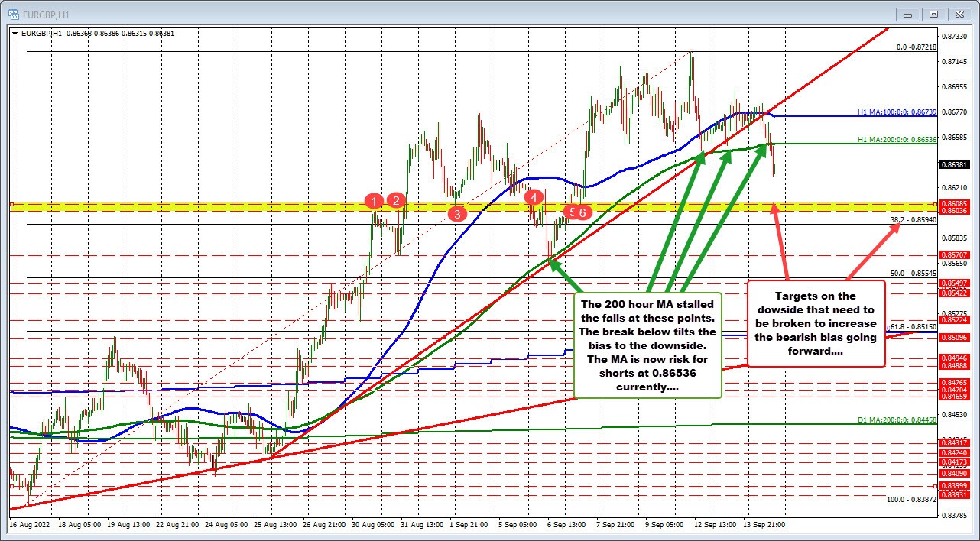The width and height of the screenshot is (980, 541).
Task: Click the red price tag 0.85707
Action: coord(955,254)
